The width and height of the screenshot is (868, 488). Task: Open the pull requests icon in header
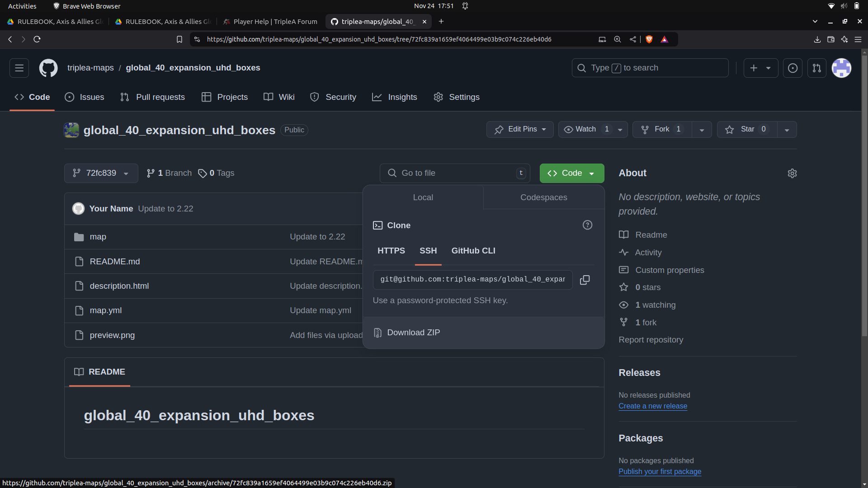(816, 68)
